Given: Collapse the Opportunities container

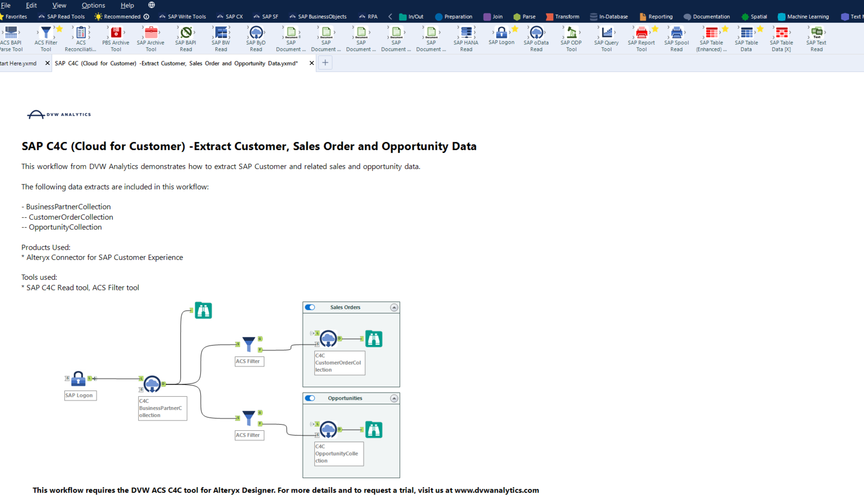Looking at the screenshot, I should click(x=394, y=398).
